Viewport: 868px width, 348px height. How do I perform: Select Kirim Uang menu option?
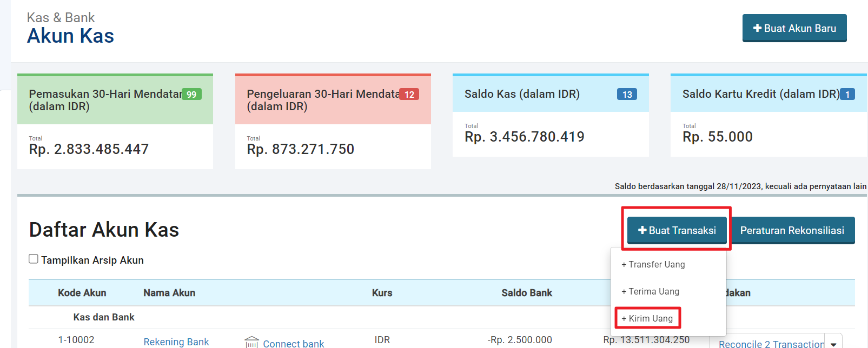[647, 318]
